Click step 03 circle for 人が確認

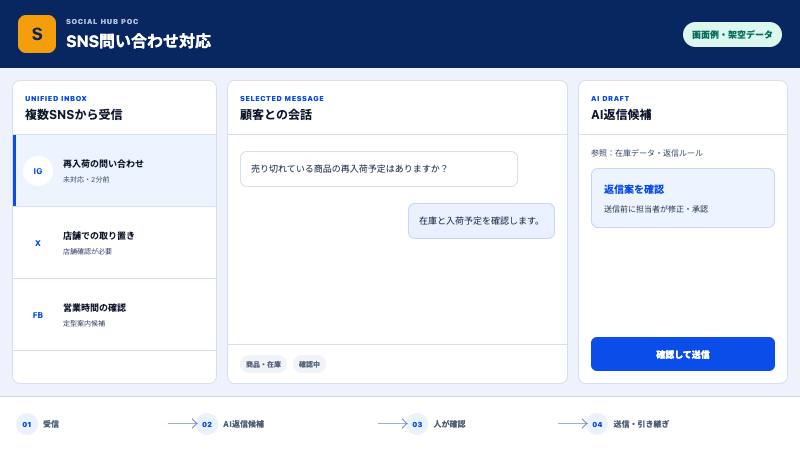(x=417, y=424)
